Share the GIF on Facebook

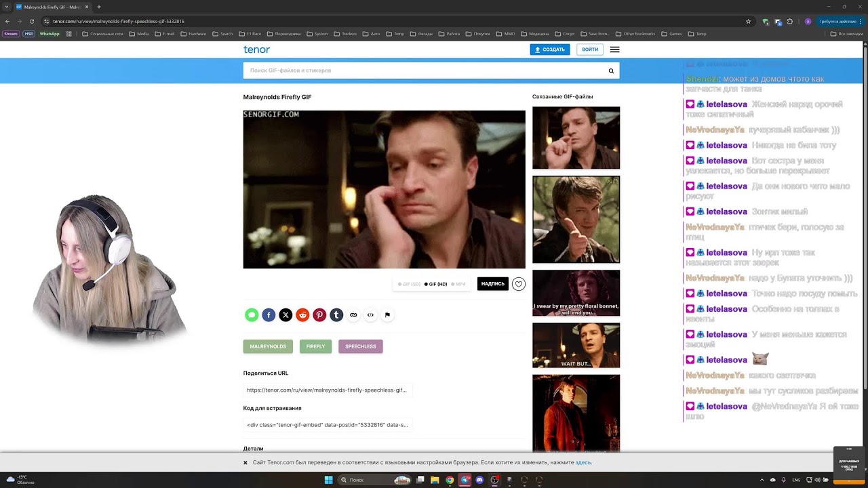[269, 314]
